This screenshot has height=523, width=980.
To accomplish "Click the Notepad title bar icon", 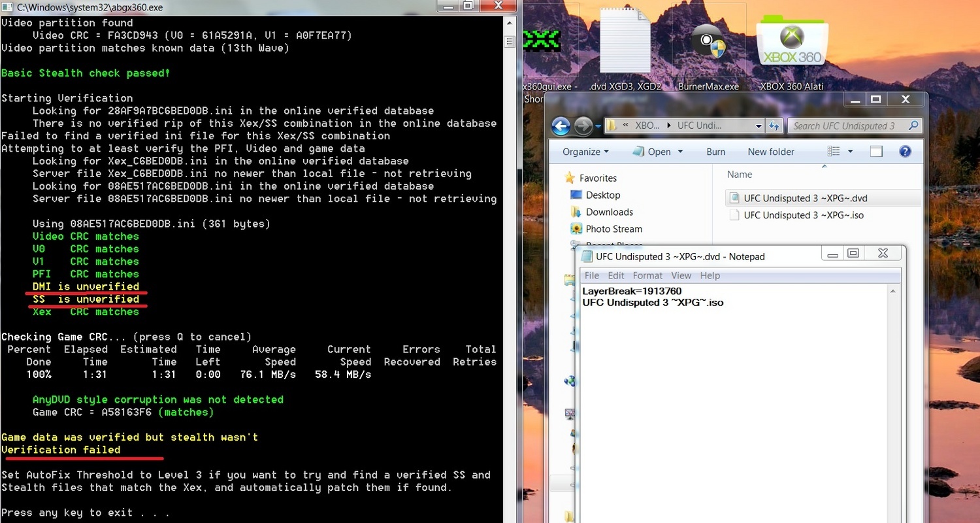I will (587, 256).
